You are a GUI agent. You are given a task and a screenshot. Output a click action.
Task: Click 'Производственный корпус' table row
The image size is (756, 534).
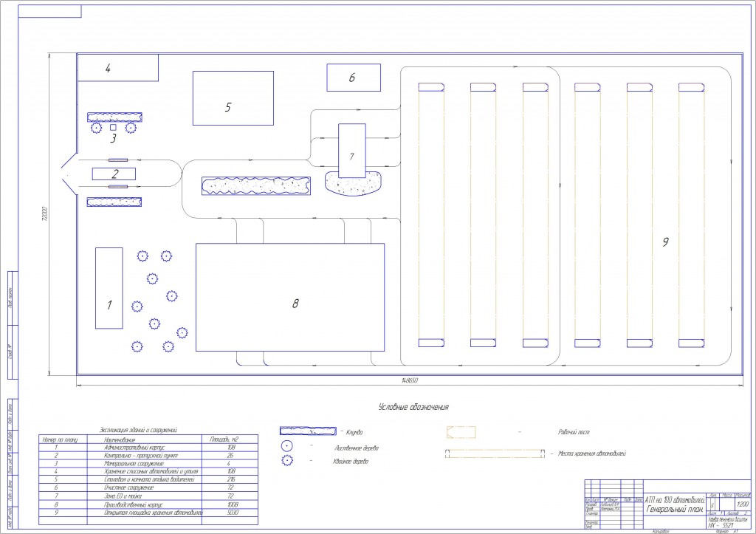(148, 504)
